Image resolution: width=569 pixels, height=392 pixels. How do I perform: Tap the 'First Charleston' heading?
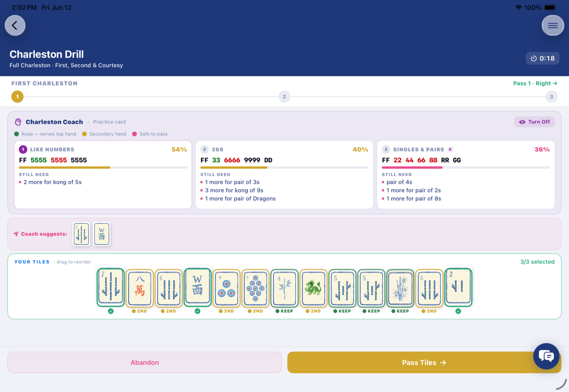[x=44, y=83]
